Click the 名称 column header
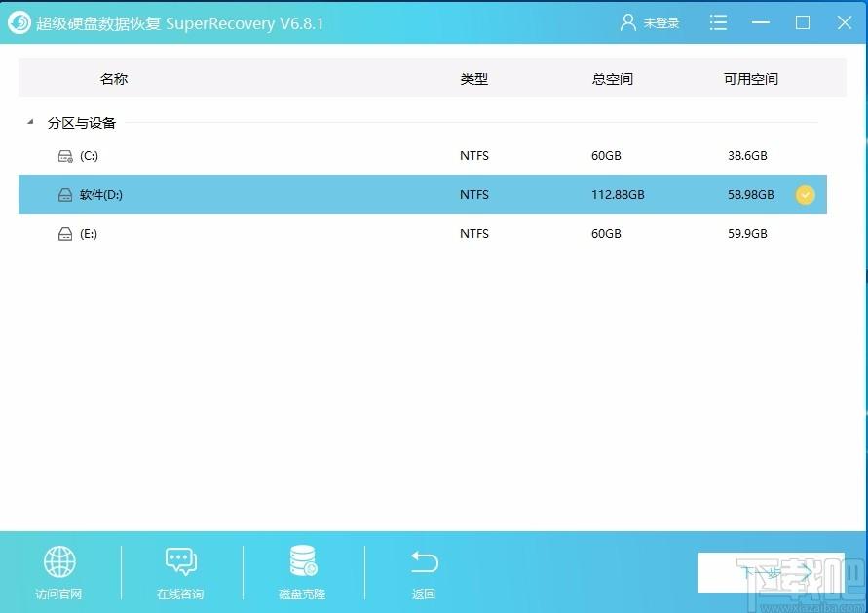This screenshot has width=868, height=613. tap(114, 79)
